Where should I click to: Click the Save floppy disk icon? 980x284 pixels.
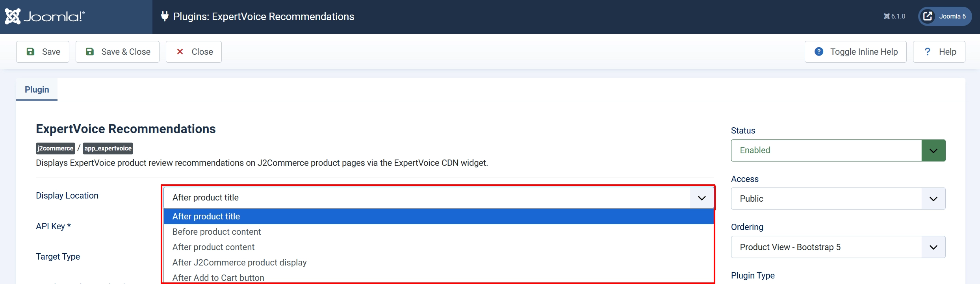[30, 52]
